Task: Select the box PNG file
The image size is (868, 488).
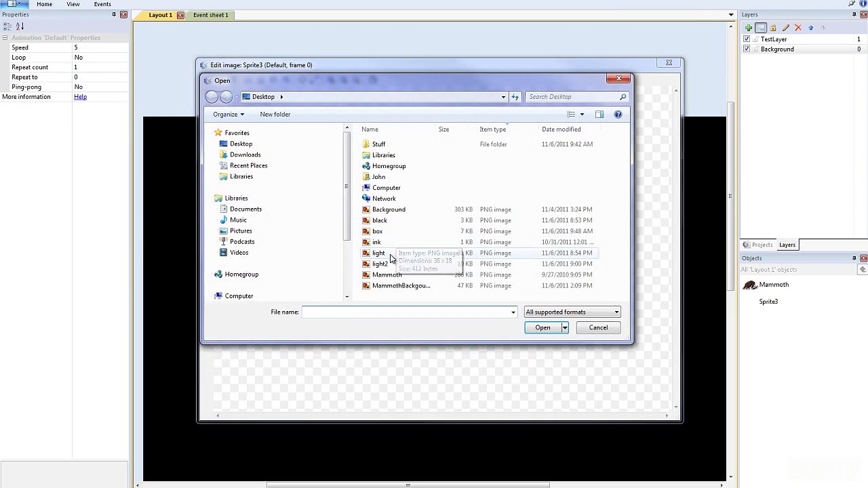Action: tap(377, 231)
